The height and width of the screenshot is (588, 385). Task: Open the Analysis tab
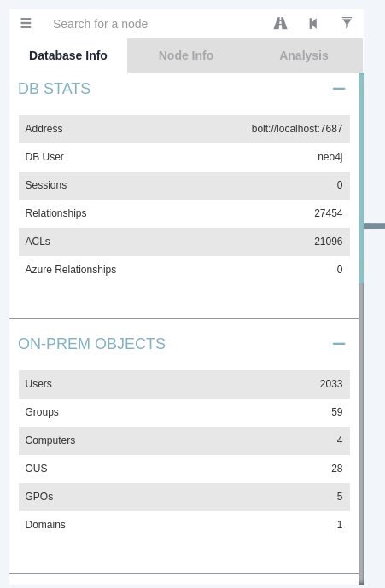pos(304,55)
